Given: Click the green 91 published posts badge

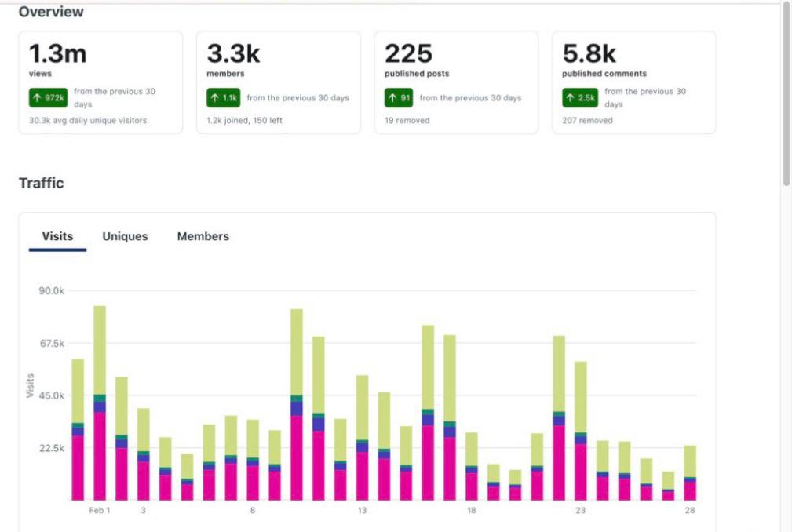Looking at the screenshot, I should pyautogui.click(x=398, y=98).
